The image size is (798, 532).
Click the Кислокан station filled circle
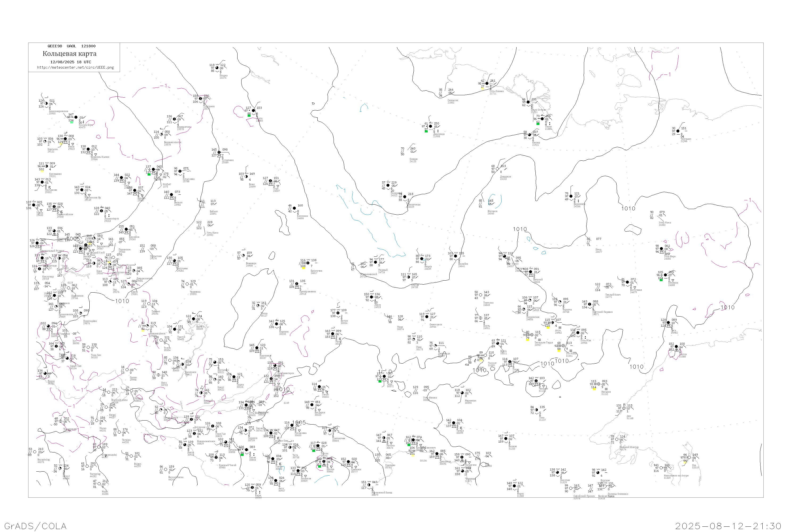point(294,208)
